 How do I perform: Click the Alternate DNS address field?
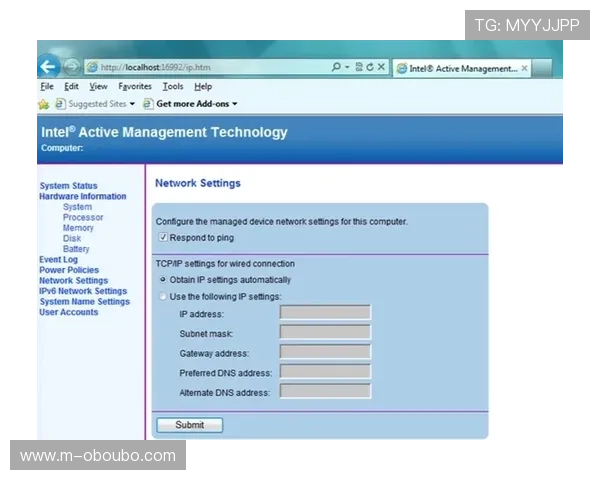[x=325, y=391]
